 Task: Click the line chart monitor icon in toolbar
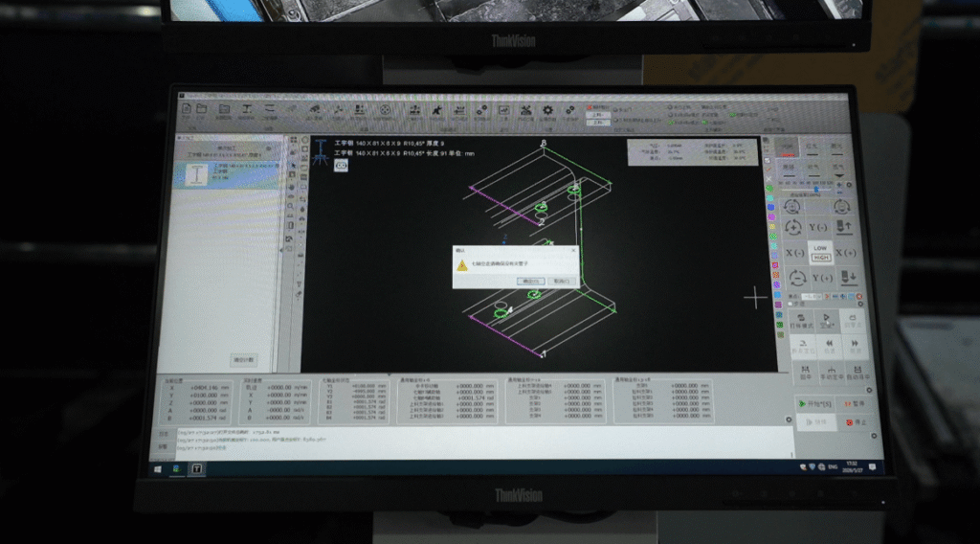pyautogui.click(x=503, y=111)
